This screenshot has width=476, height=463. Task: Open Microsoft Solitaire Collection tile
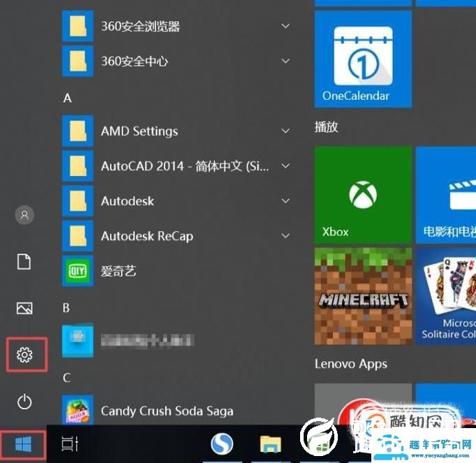(x=446, y=296)
